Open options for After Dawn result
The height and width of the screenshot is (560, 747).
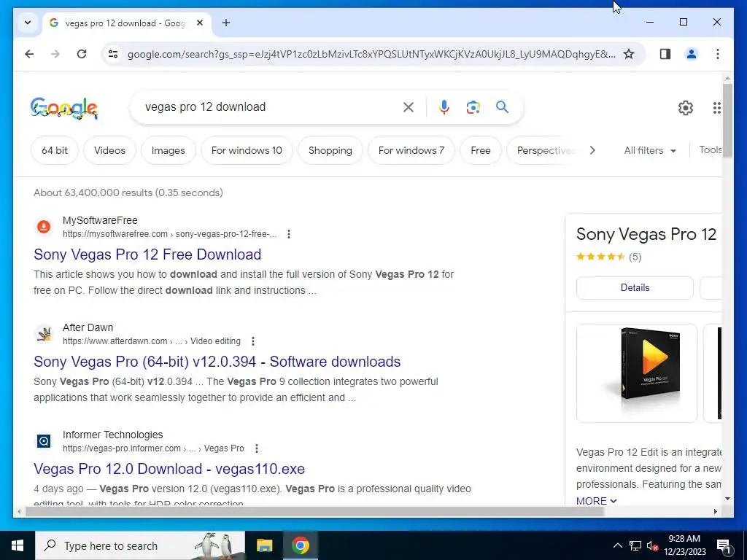(x=253, y=341)
